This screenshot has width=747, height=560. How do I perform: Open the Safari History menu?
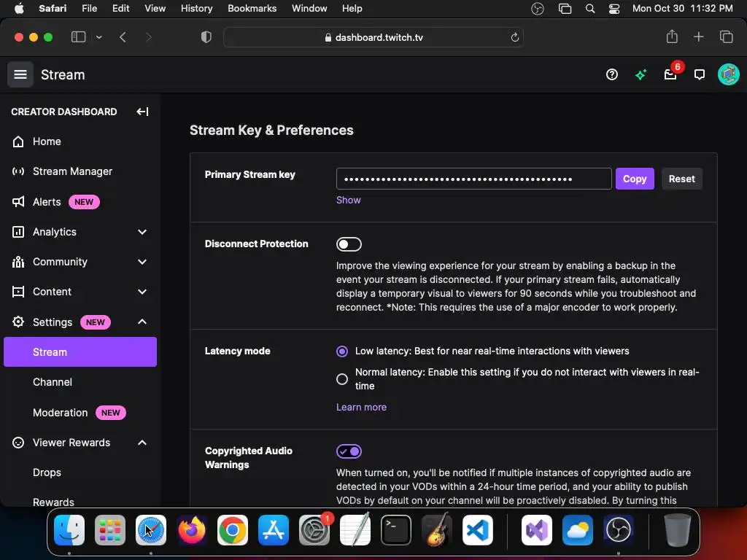[x=196, y=8]
